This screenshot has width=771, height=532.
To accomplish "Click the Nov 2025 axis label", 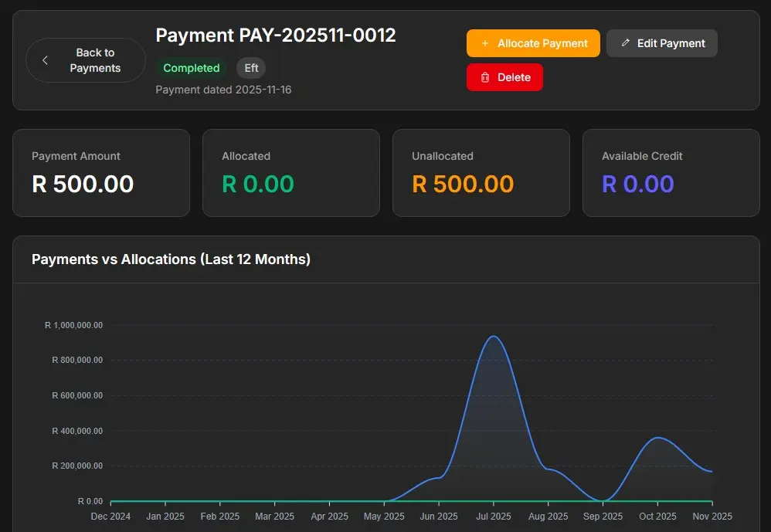I will 712,516.
